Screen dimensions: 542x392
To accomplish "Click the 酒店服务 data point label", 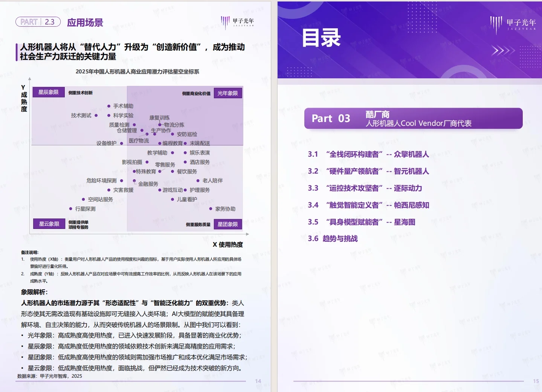I will click(x=200, y=162).
